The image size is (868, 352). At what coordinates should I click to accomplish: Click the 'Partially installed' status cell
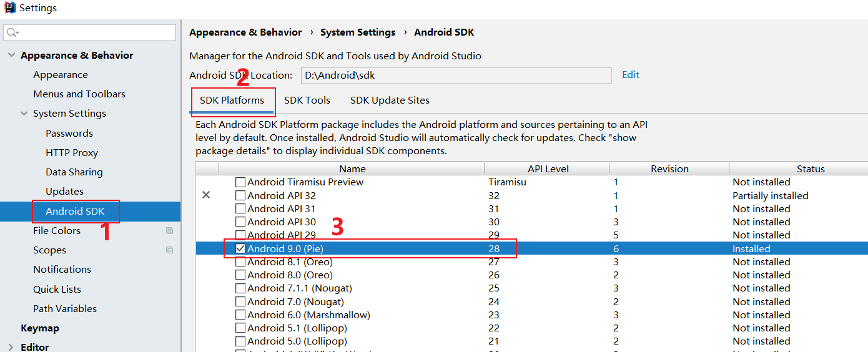point(771,196)
